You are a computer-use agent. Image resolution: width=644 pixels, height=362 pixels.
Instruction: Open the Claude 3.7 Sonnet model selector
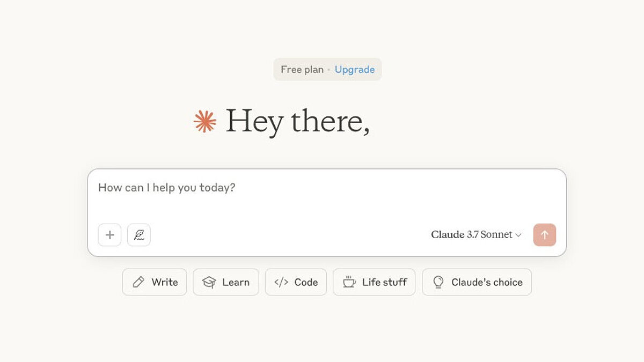(x=471, y=235)
